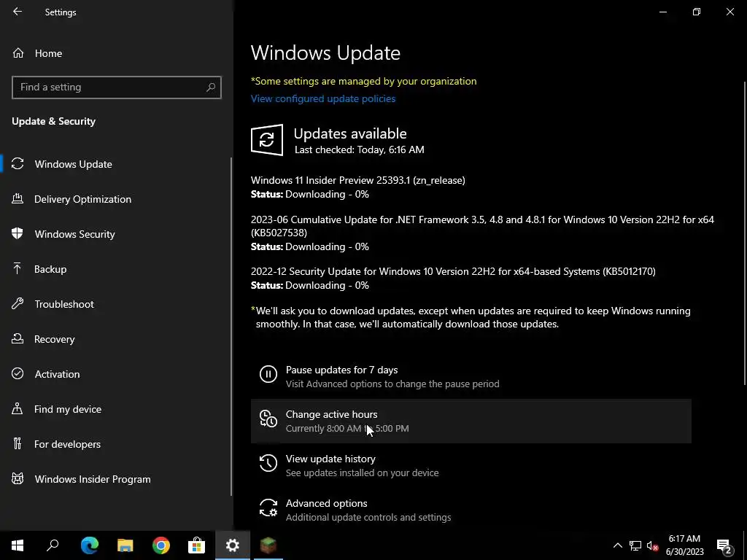Click the KB5012170 Security Update text

coord(453,271)
